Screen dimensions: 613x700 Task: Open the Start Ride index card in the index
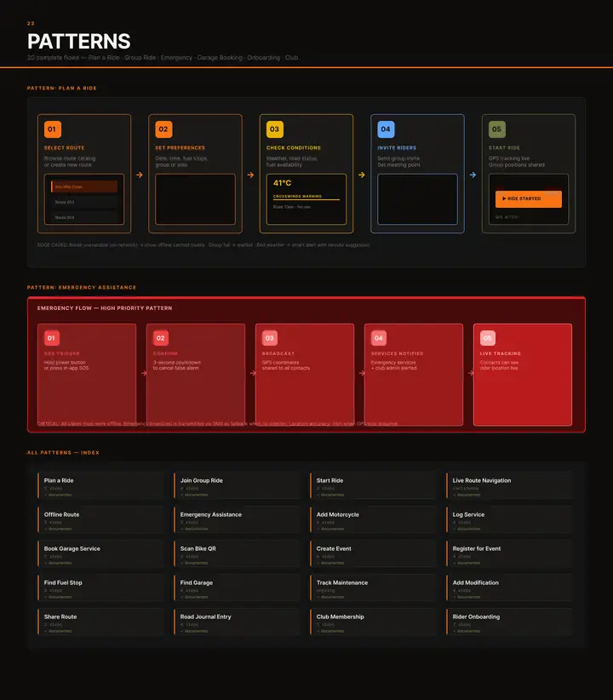[373, 485]
